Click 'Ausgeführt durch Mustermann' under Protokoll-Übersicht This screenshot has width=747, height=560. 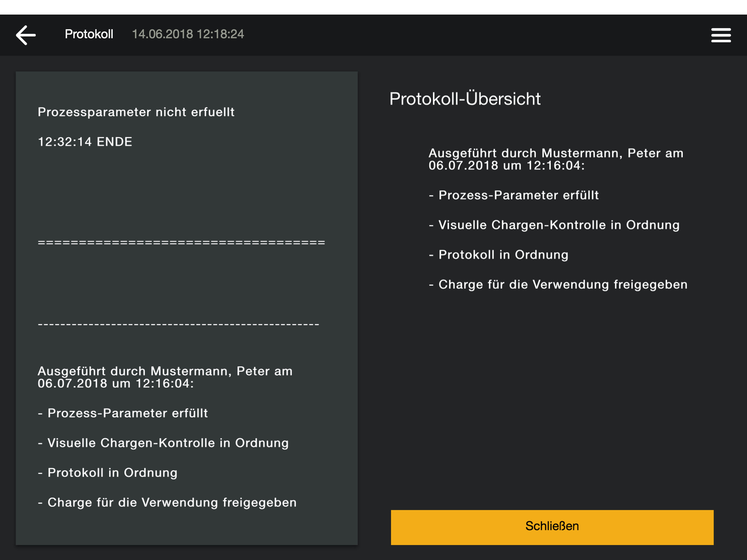pyautogui.click(x=556, y=159)
